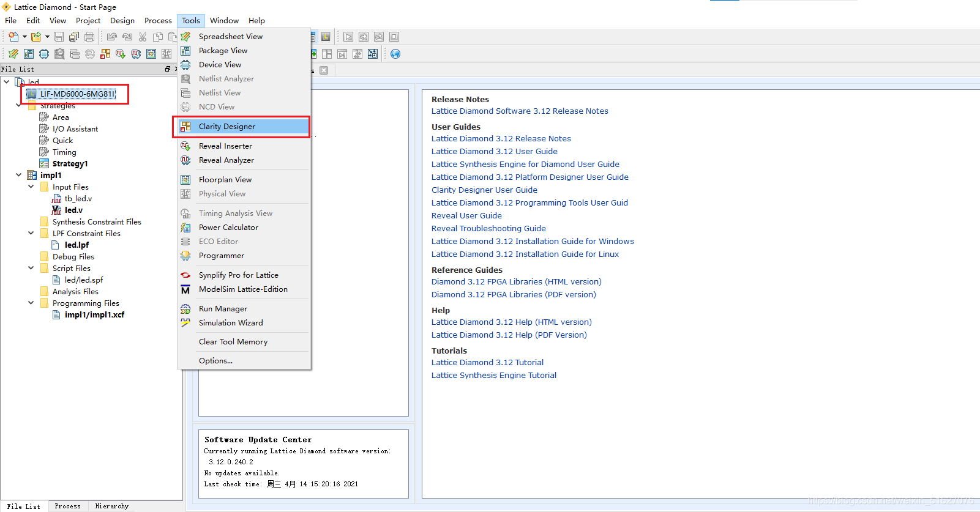980x512 pixels.
Task: Click the New file icon in toolbar
Action: [x=13, y=37]
